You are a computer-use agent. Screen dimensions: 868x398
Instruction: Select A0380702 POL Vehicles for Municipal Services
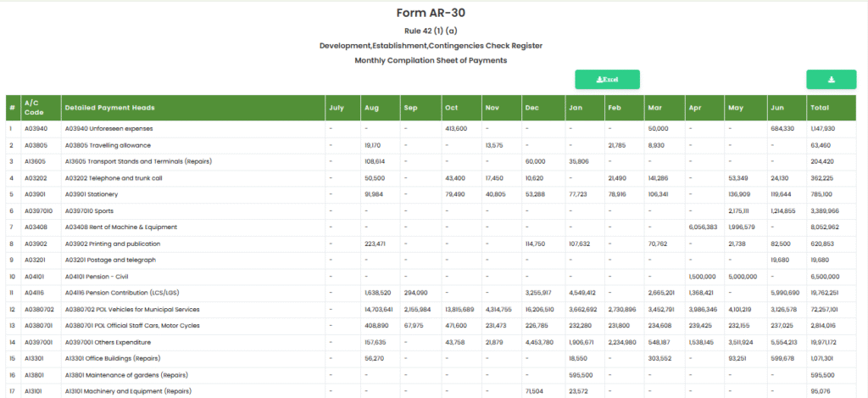point(131,310)
